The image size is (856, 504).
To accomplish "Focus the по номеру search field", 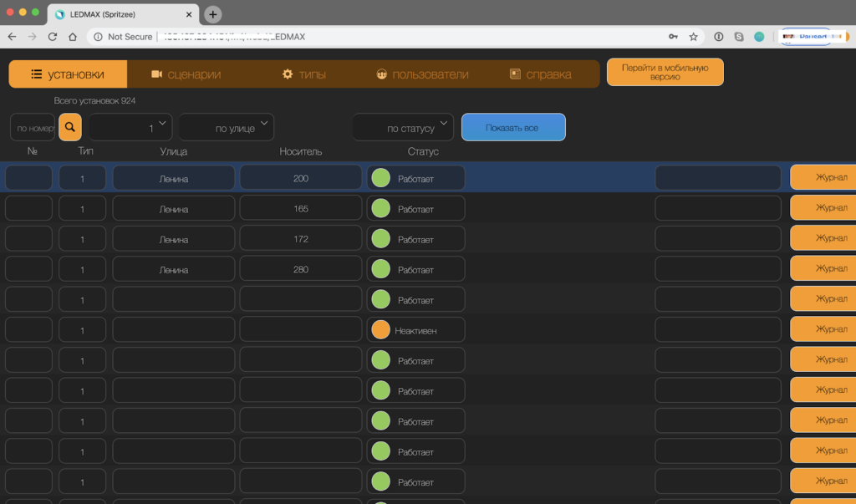I will [x=33, y=127].
